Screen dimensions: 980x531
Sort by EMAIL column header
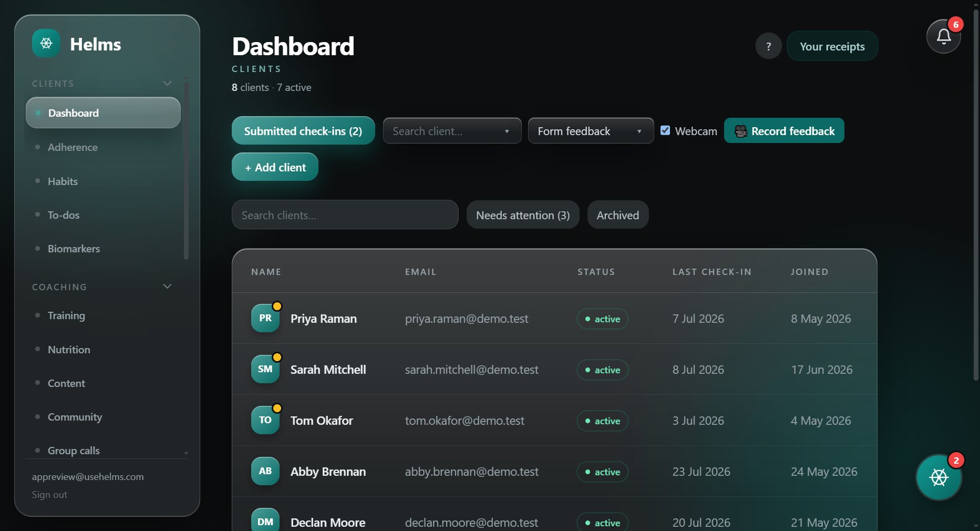420,272
